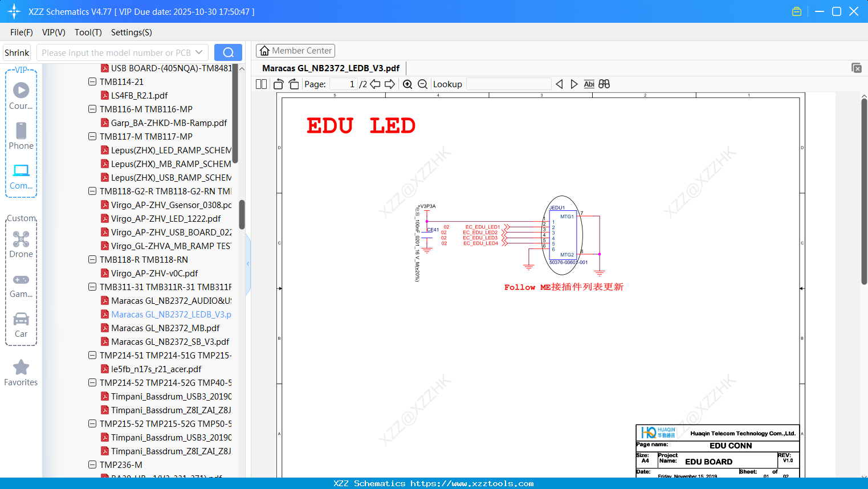Image resolution: width=868 pixels, height=489 pixels.
Task: Open the Member Center
Action: point(295,51)
